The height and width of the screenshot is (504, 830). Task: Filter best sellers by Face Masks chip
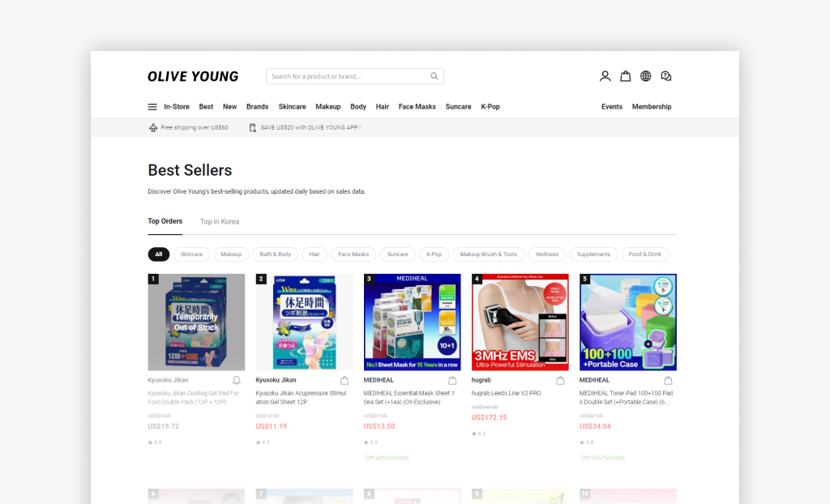click(353, 254)
